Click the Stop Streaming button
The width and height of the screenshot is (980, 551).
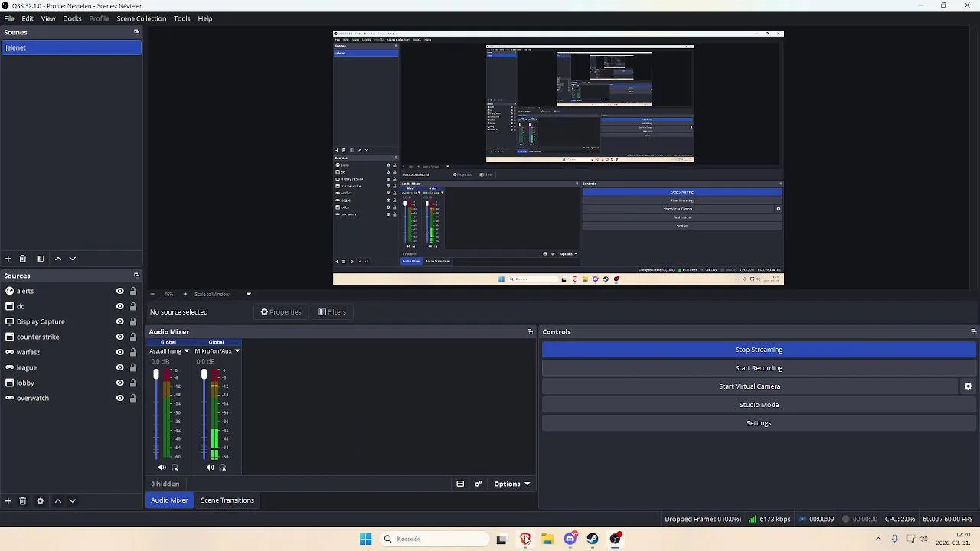tap(759, 350)
